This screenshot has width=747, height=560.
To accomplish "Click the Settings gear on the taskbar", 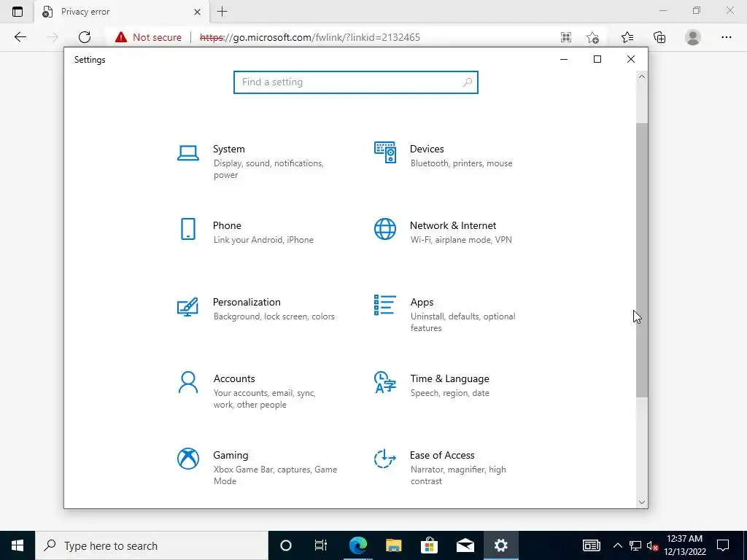I will [x=500, y=545].
